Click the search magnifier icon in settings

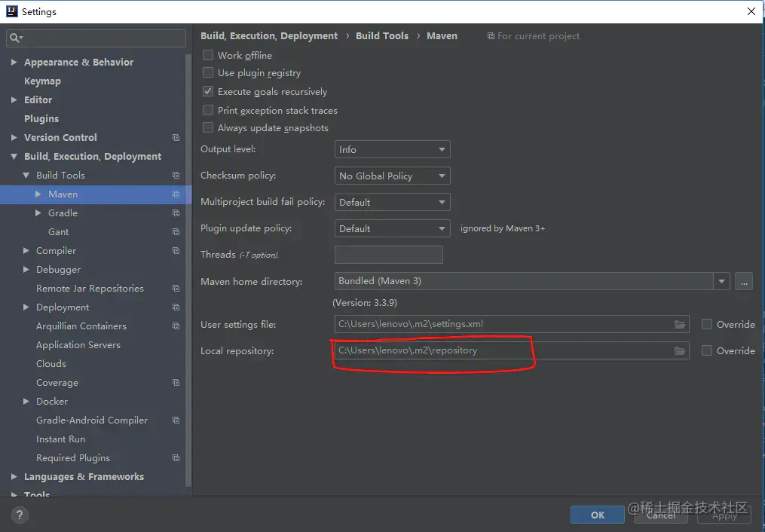16,38
